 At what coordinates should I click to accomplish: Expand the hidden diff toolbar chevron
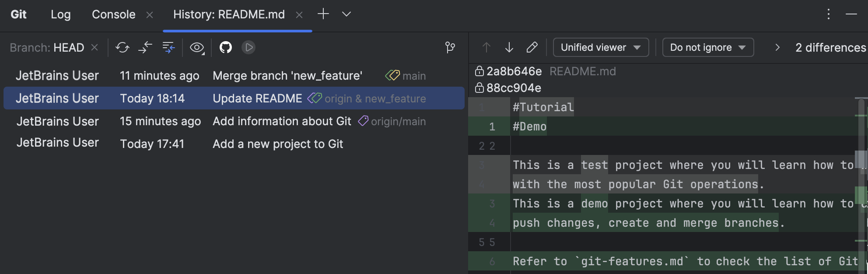pyautogui.click(x=777, y=47)
